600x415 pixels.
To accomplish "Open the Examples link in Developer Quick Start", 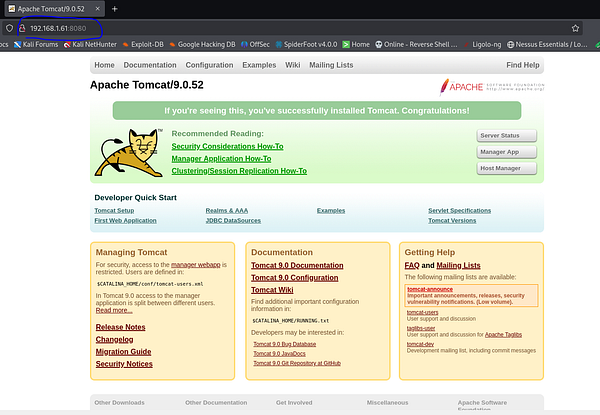I will pos(331,210).
